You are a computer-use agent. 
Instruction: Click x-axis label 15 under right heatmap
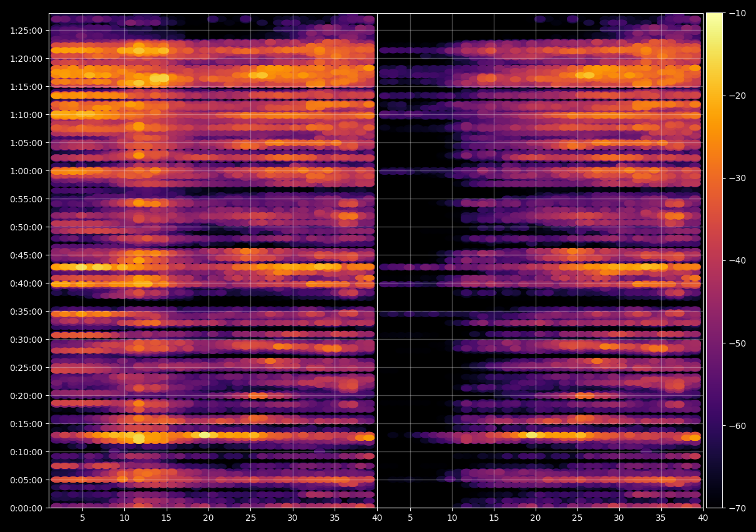[x=494, y=518]
